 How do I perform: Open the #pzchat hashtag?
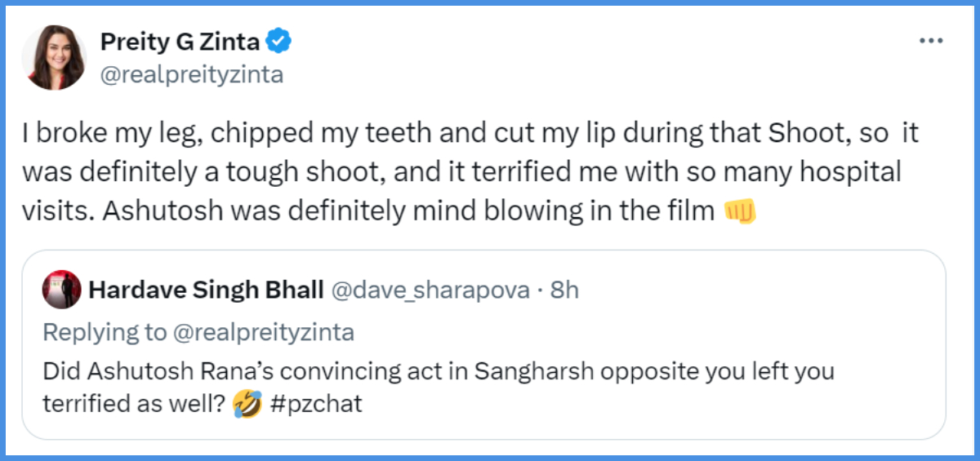[x=315, y=405]
